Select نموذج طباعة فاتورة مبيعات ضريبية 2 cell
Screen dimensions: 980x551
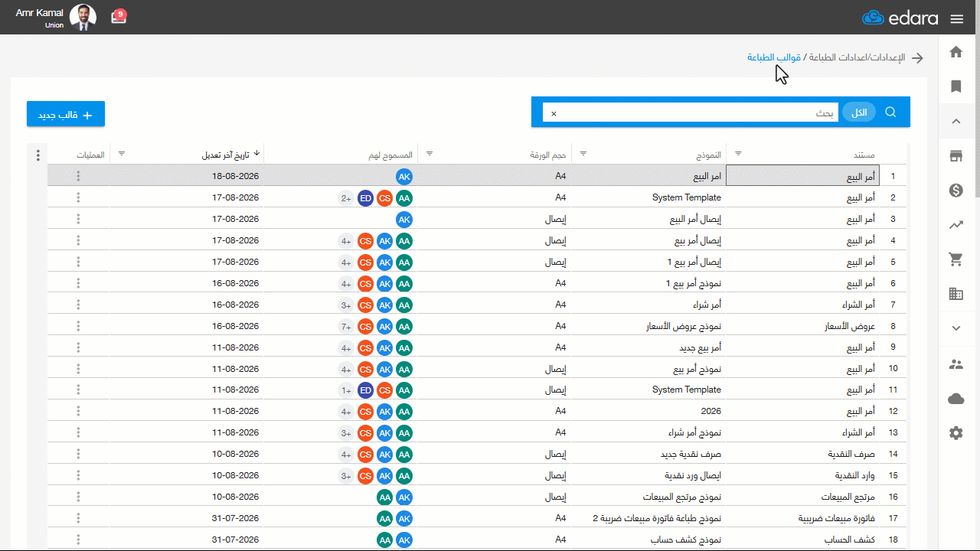coord(648,518)
